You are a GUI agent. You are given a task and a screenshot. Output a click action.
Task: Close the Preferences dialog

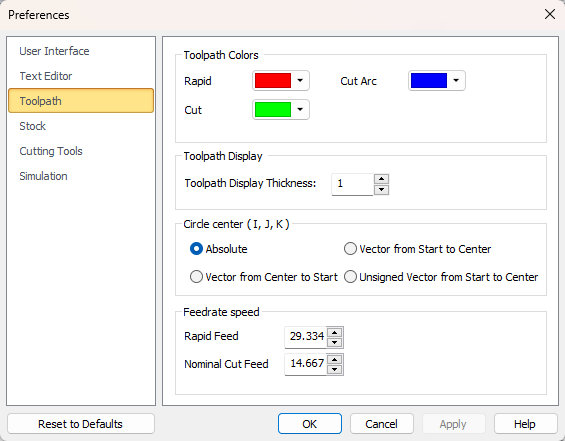pyautogui.click(x=550, y=14)
